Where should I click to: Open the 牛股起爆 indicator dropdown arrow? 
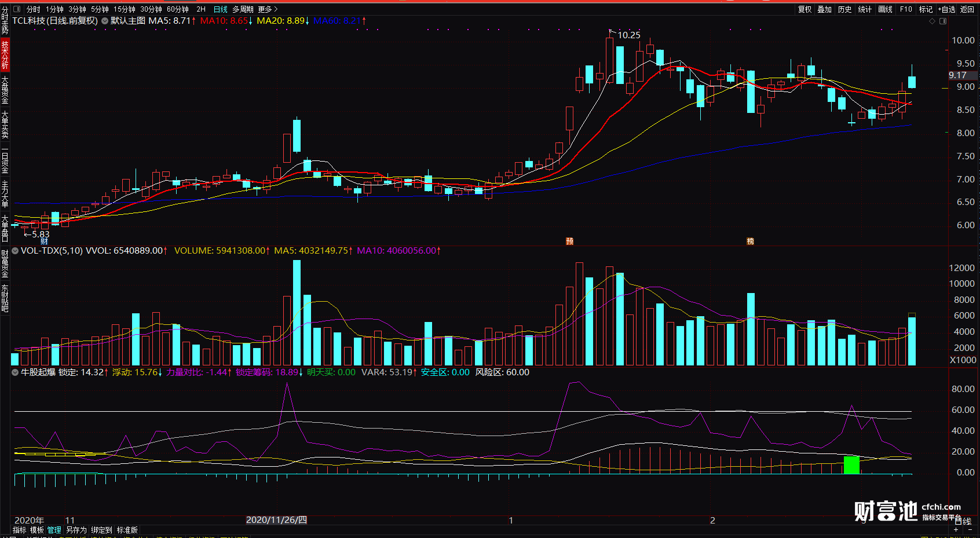tap(15, 372)
